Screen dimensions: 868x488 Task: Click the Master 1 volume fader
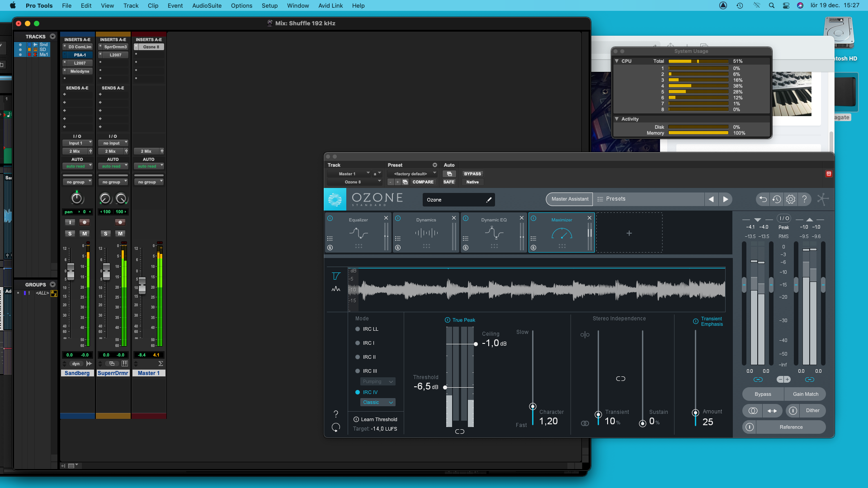click(x=142, y=285)
